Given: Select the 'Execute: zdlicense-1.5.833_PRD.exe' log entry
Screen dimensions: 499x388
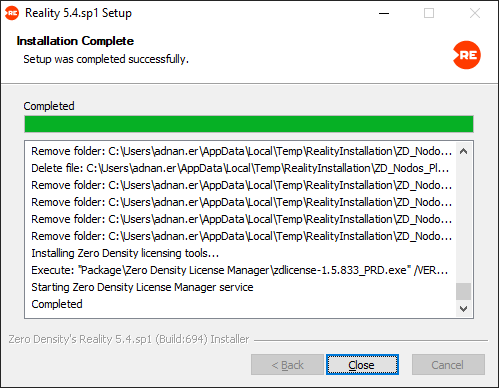Looking at the screenshot, I should (240, 270).
